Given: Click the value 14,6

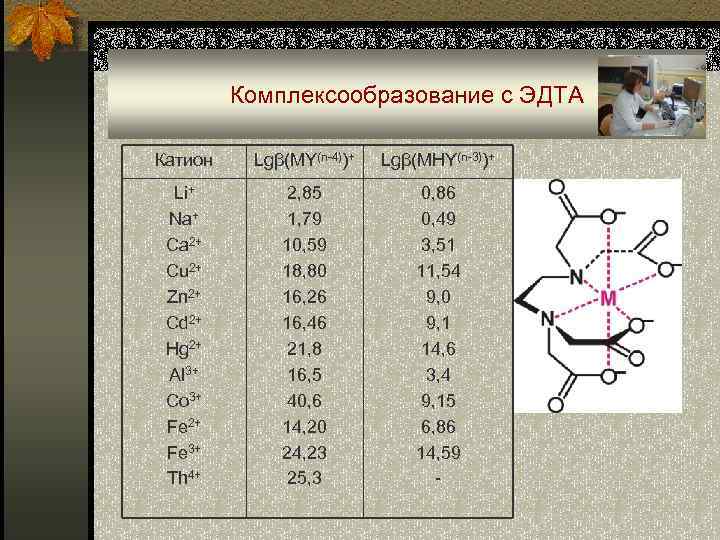Looking at the screenshot, I should point(439,349).
